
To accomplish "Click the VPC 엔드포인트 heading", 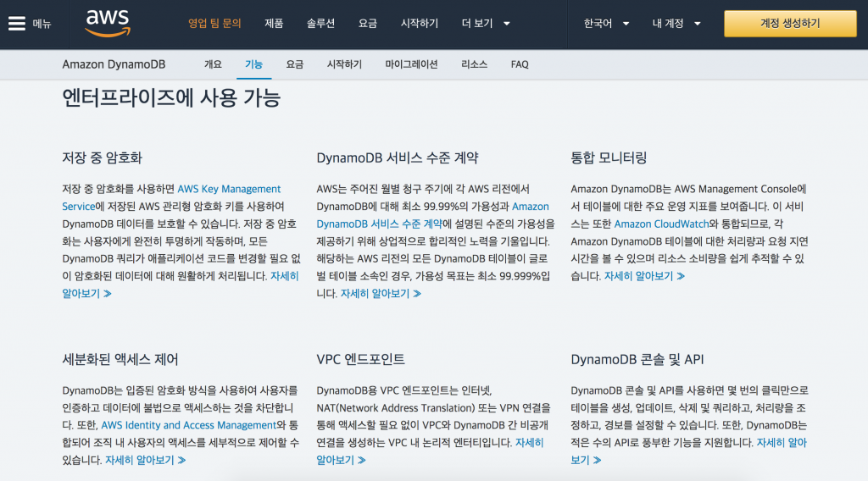I will tap(360, 359).
